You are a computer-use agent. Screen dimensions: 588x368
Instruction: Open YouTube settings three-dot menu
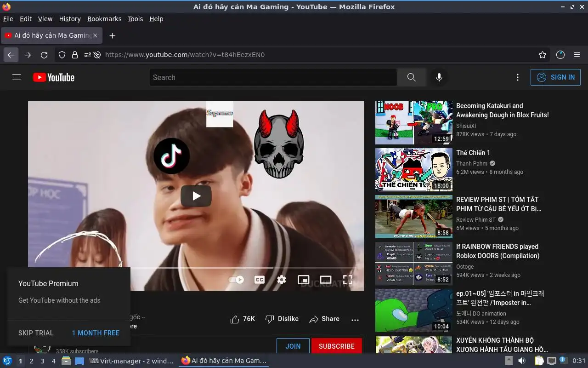pyautogui.click(x=518, y=77)
